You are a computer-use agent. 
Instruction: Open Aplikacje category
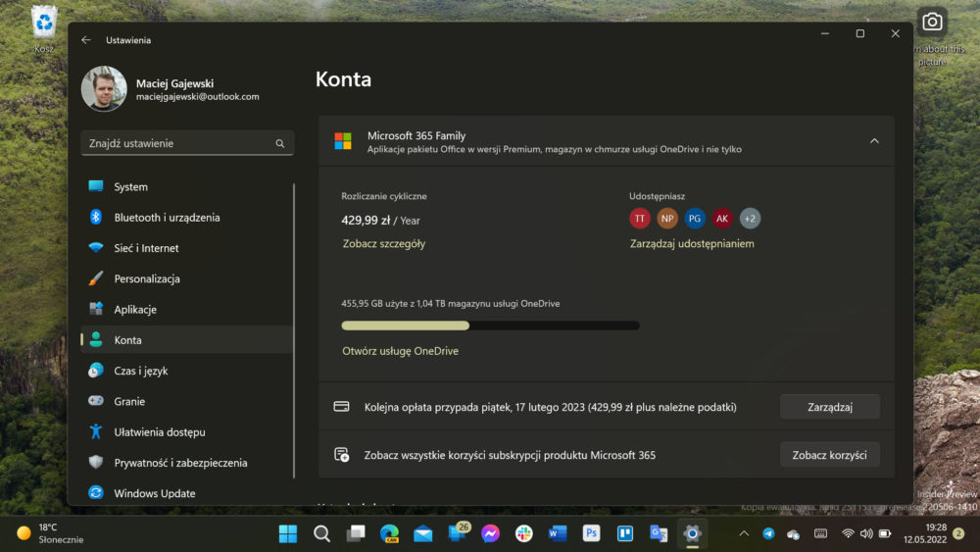coord(187,310)
